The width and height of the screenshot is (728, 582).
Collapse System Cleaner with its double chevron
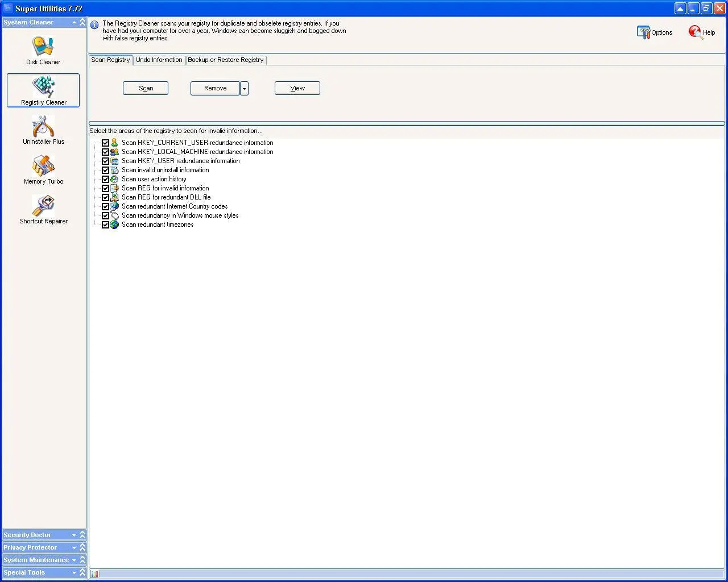click(x=82, y=22)
